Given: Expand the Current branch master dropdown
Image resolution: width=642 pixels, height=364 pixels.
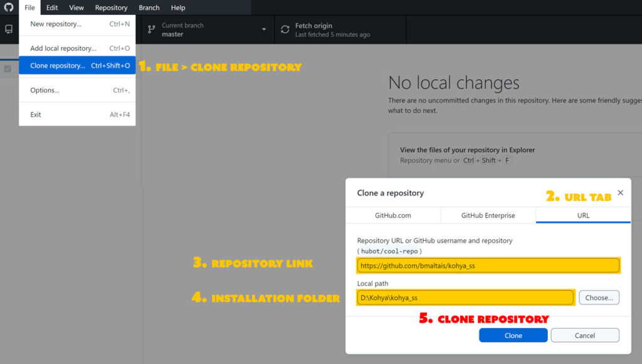Looking at the screenshot, I should [207, 29].
